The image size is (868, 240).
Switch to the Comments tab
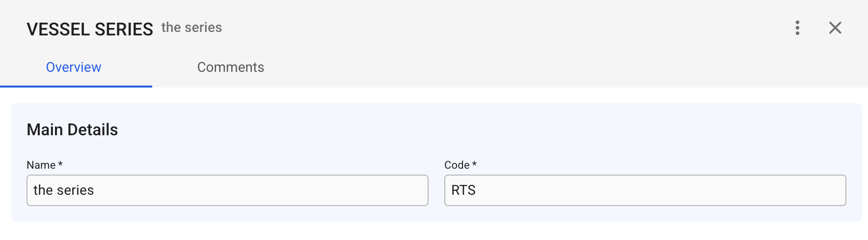(x=230, y=67)
